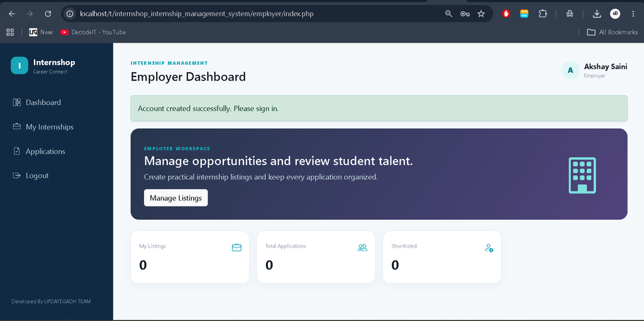This screenshot has height=321, width=644.
Task: Bookmark this page with the star icon
Action: 481,14
